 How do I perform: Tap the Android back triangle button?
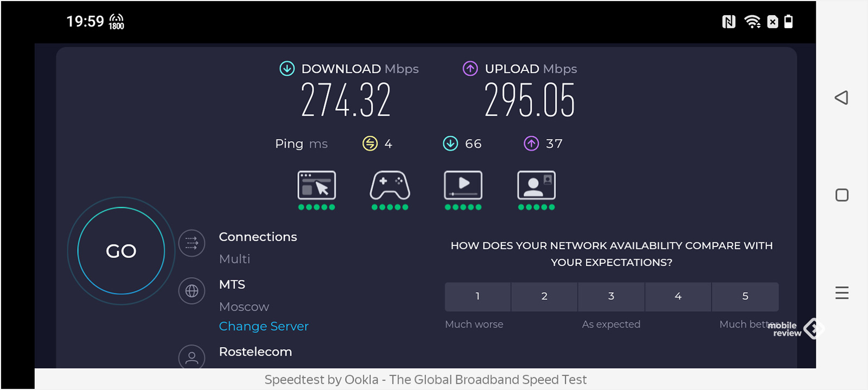pos(841,98)
